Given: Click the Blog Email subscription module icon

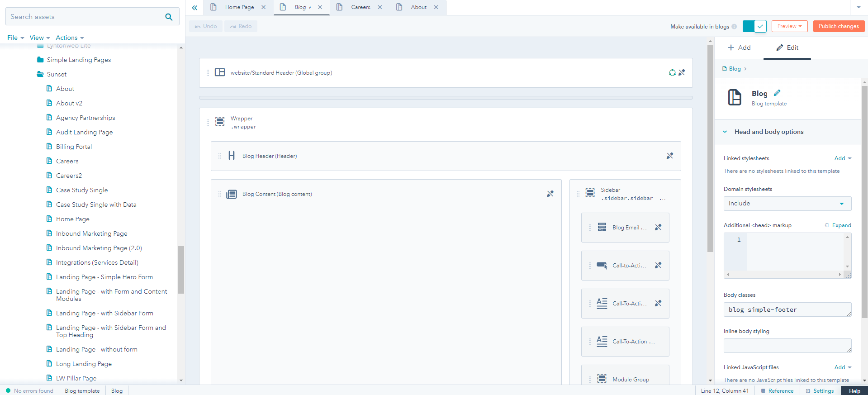Looking at the screenshot, I should (602, 227).
